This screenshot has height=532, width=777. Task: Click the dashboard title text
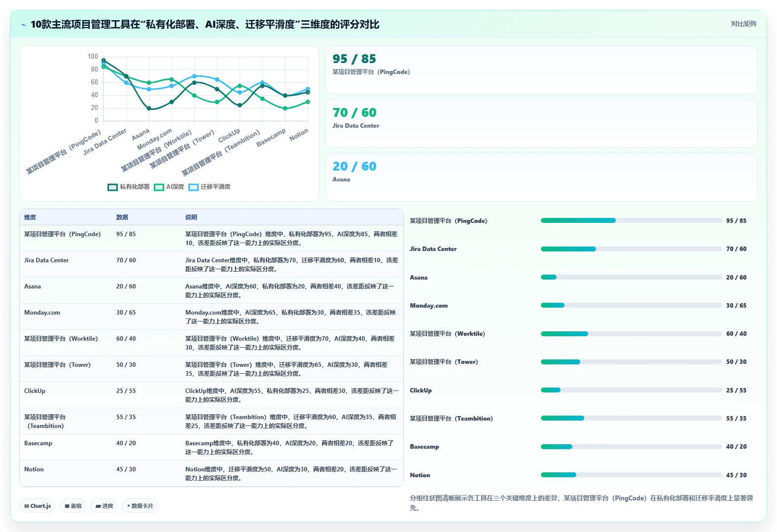point(205,24)
